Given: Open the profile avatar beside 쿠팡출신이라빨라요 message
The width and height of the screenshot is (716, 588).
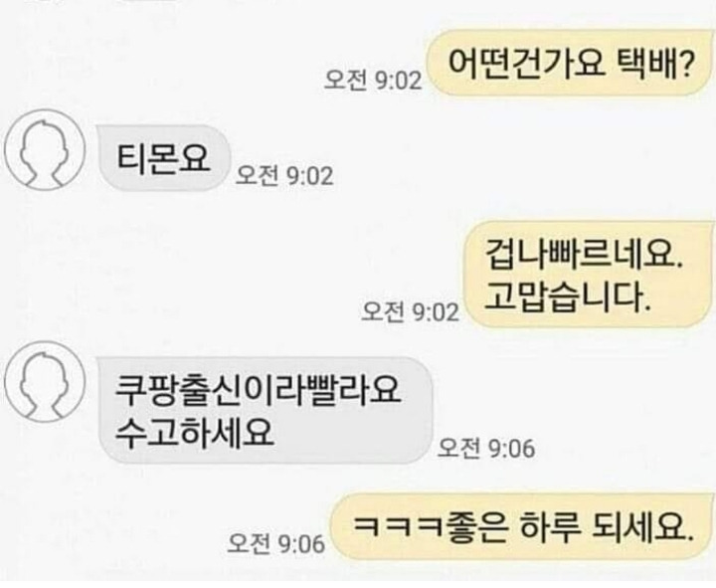Looking at the screenshot, I should pos(45,381).
